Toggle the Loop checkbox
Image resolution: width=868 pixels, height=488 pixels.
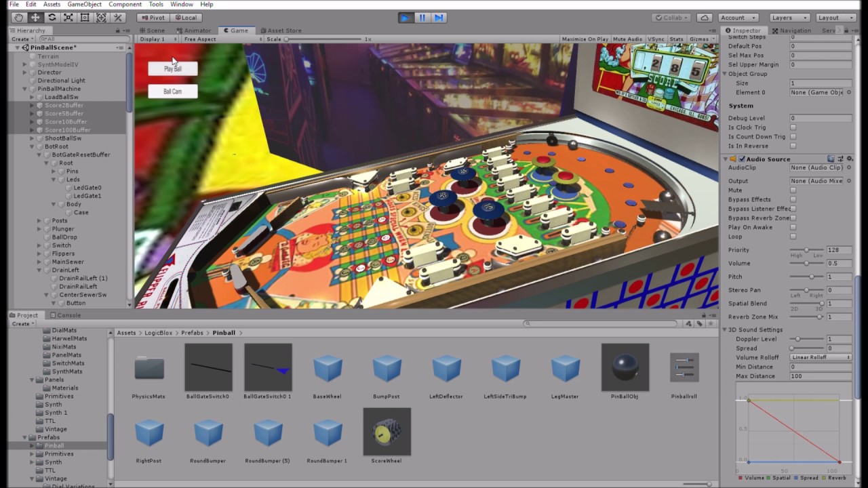pos(793,237)
